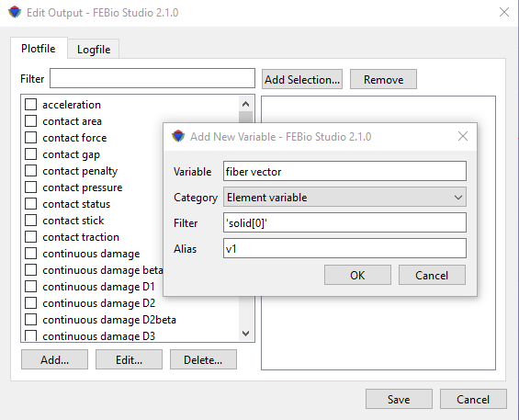Screen dimensions: 519x420
Task: Select the acceleration list entry text
Action: click(72, 105)
